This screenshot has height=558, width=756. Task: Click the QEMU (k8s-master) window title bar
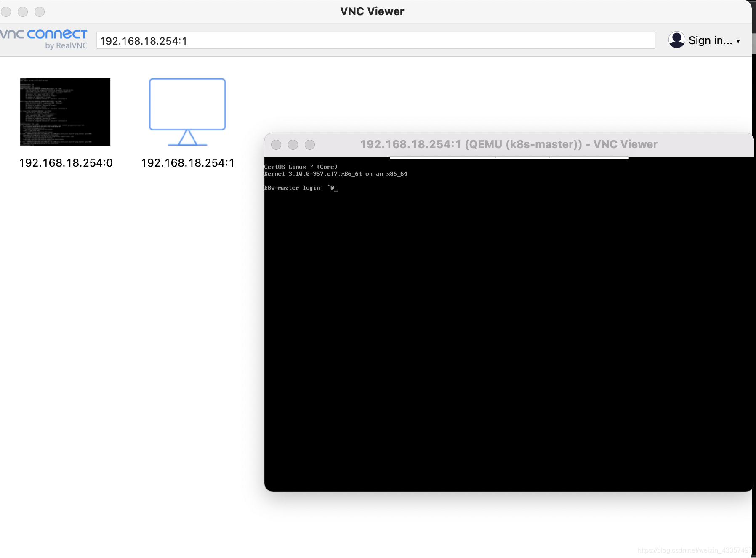(x=508, y=145)
